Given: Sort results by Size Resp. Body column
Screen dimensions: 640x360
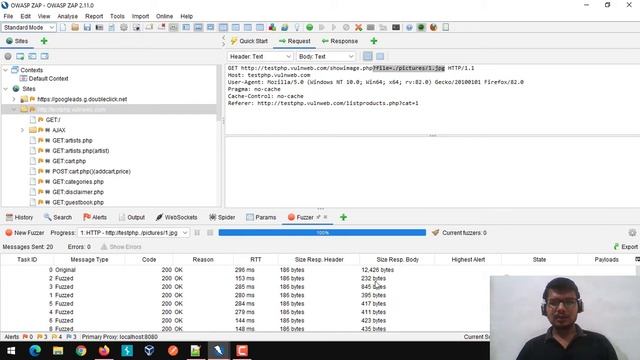Looking at the screenshot, I should pyautogui.click(x=398, y=260).
